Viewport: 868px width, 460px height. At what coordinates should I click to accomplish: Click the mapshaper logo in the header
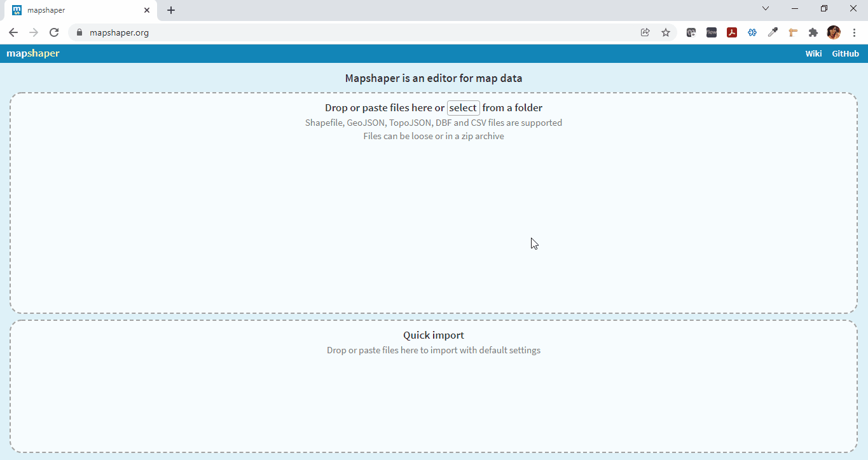coord(33,53)
